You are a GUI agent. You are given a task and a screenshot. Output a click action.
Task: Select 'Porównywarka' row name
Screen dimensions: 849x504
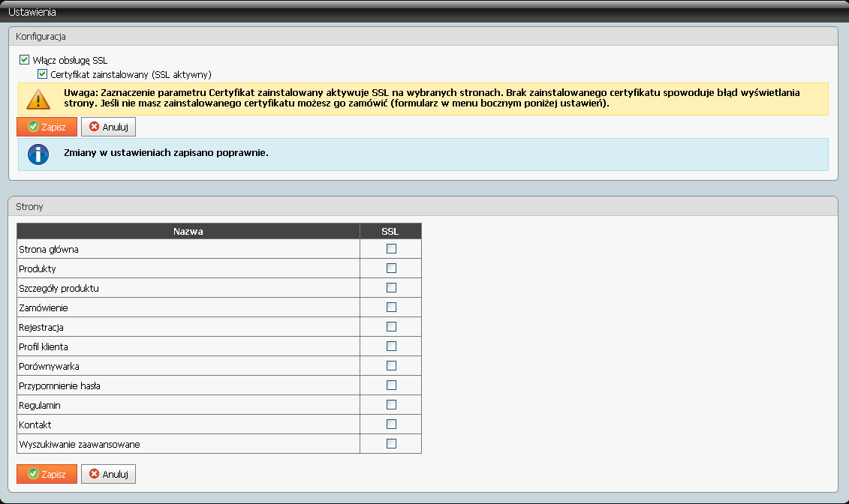point(50,366)
